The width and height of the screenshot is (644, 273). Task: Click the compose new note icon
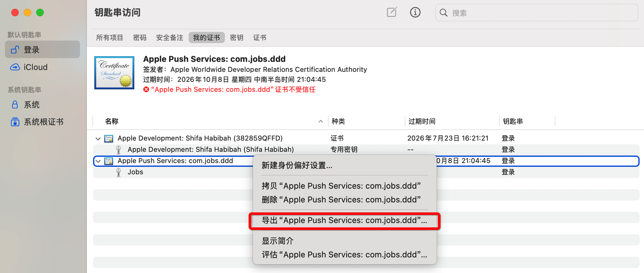pos(392,12)
